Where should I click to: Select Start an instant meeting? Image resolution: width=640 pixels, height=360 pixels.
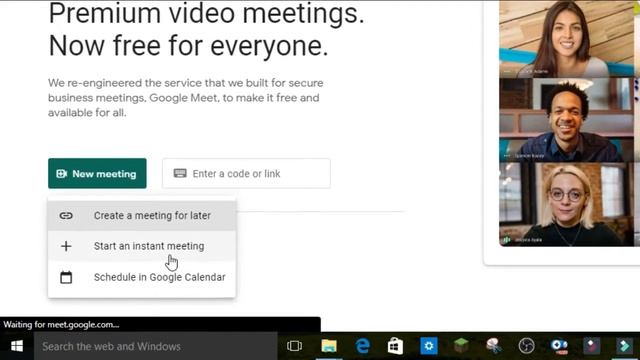point(142,246)
